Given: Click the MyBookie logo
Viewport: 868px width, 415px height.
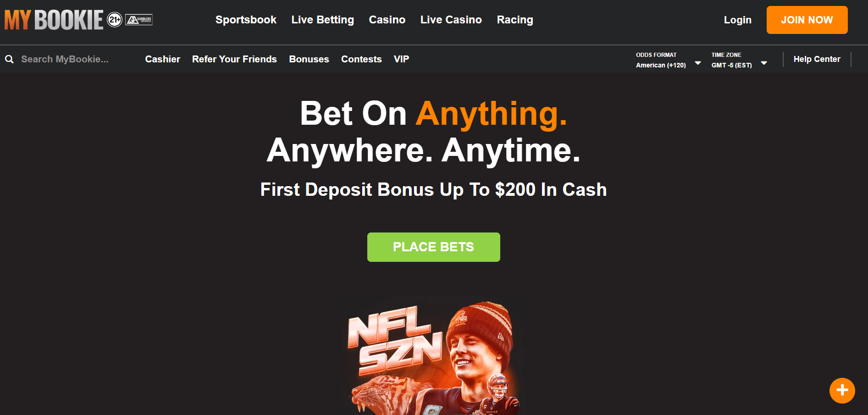Looking at the screenshot, I should coord(54,20).
